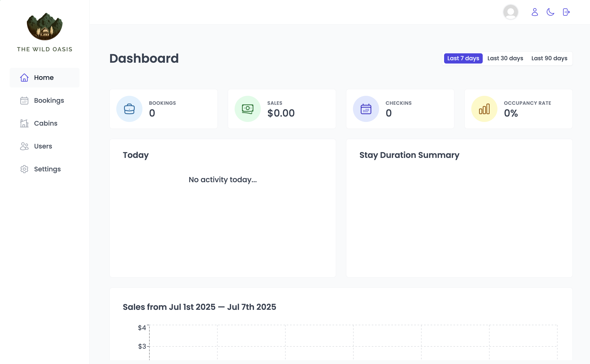The height and width of the screenshot is (364, 590).
Task: Click the Dashboard heading
Action: tap(144, 58)
